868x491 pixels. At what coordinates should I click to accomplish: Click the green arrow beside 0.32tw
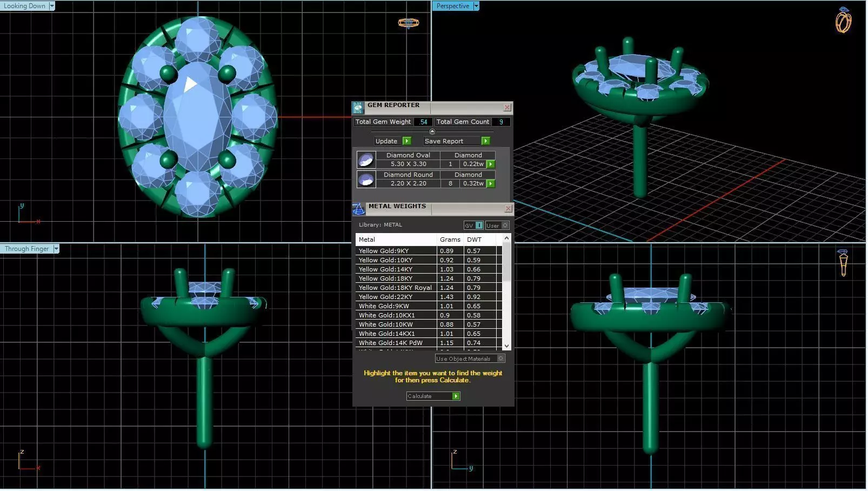tap(491, 184)
